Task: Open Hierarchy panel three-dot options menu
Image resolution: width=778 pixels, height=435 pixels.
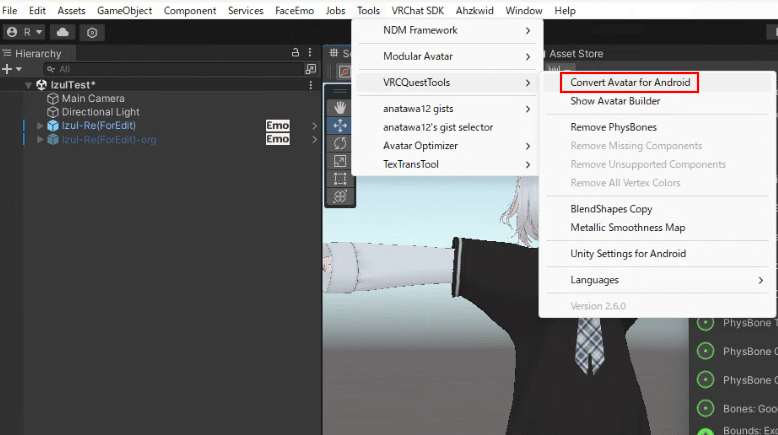Action: (x=310, y=53)
